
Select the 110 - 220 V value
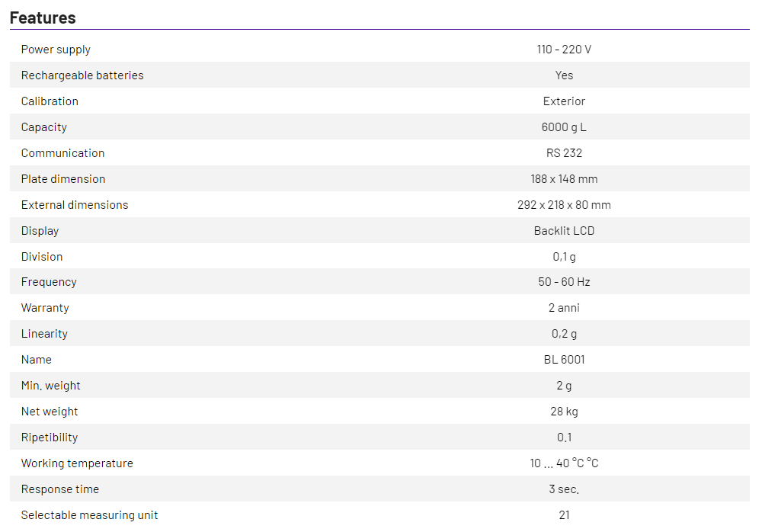point(564,50)
